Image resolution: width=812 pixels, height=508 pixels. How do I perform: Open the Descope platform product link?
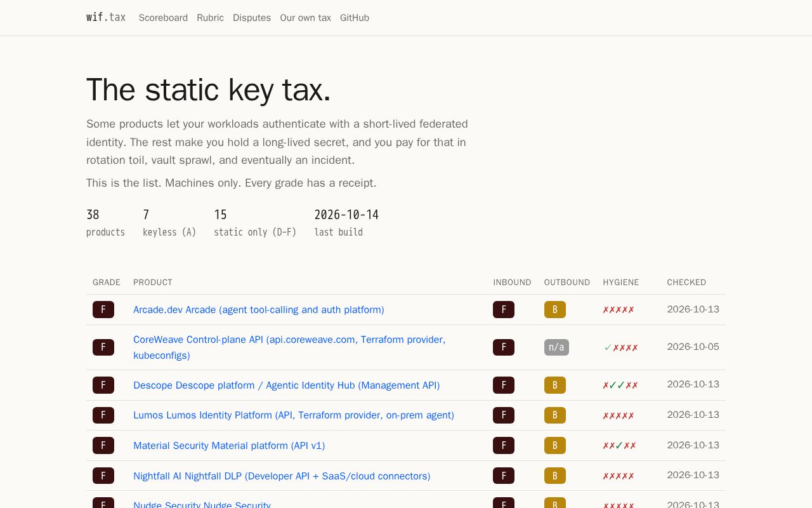[286, 385]
